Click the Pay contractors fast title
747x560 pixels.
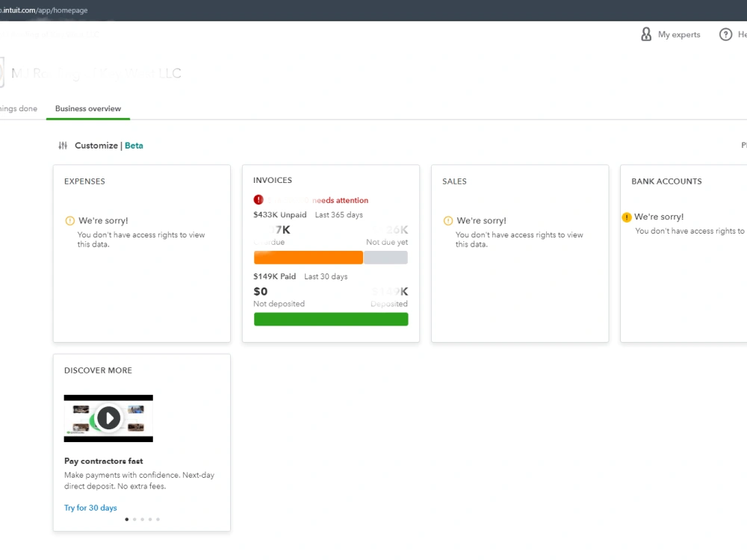103,461
